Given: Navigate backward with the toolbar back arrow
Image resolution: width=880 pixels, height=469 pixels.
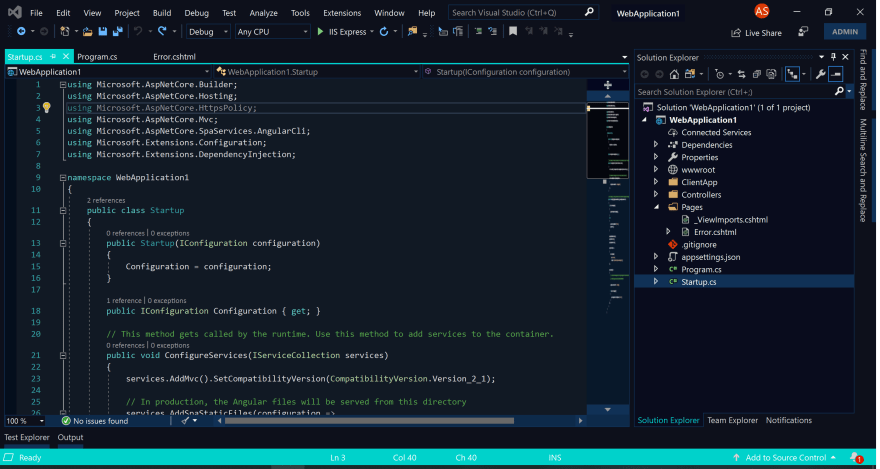Looking at the screenshot, I should click(21, 32).
